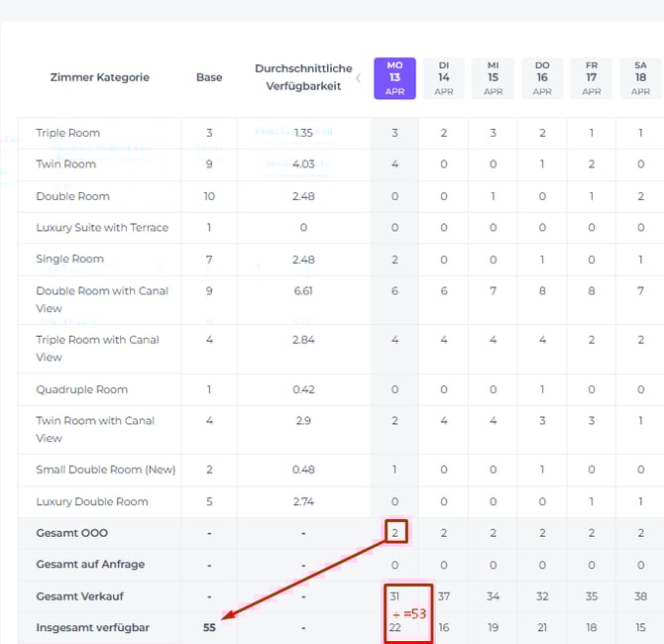This screenshot has height=644, width=664.
Task: Select the Luxury Suite with Terrace row label
Action: point(102,228)
